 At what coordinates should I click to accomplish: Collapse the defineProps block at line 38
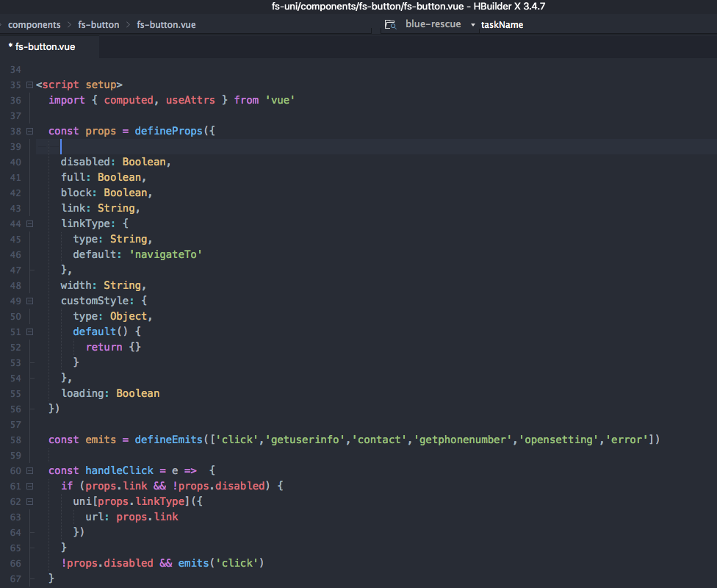coord(29,131)
